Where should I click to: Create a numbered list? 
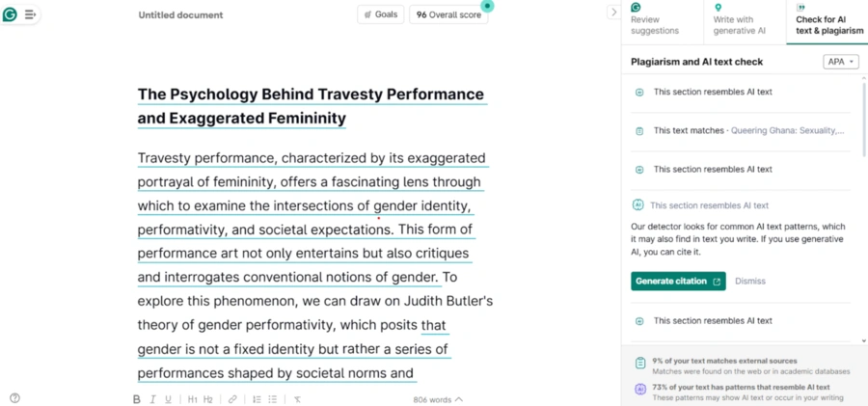coord(257,399)
